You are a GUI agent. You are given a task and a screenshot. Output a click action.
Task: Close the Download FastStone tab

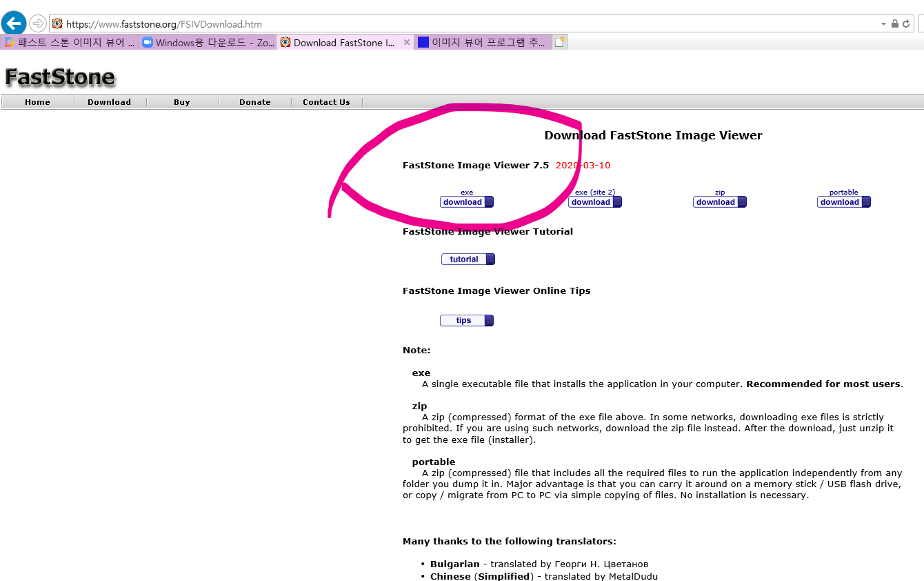[x=407, y=42]
